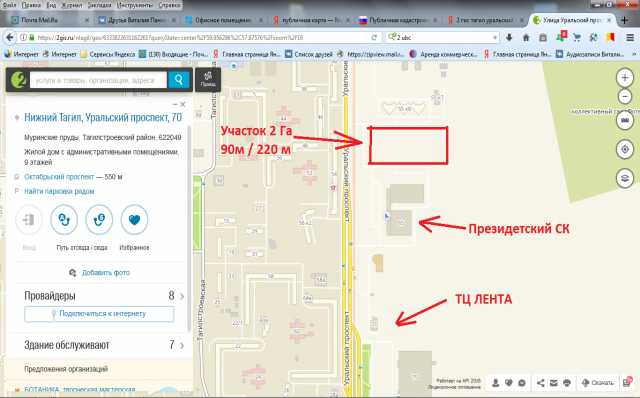This screenshot has height=398, width=640.
Task: Open the route planner icon (Проезд)
Action: pos(208,79)
